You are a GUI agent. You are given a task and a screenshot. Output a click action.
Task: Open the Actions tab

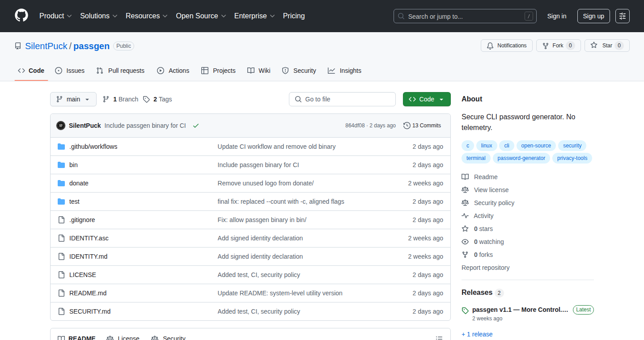click(173, 71)
